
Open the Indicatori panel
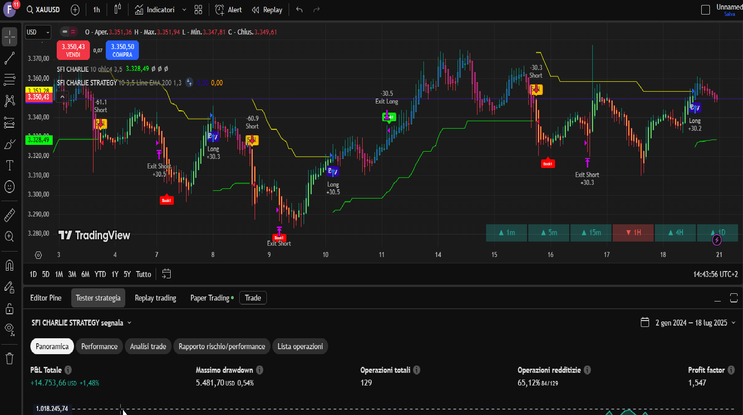[154, 9]
